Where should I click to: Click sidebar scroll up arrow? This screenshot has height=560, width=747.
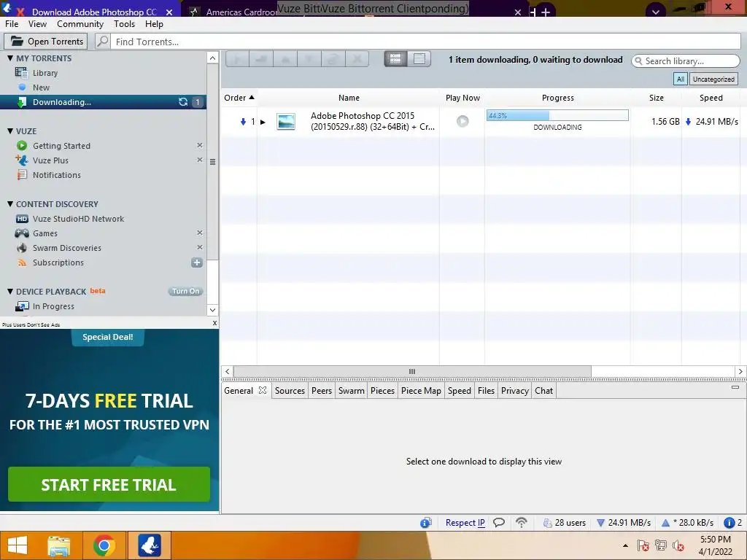tap(212, 58)
